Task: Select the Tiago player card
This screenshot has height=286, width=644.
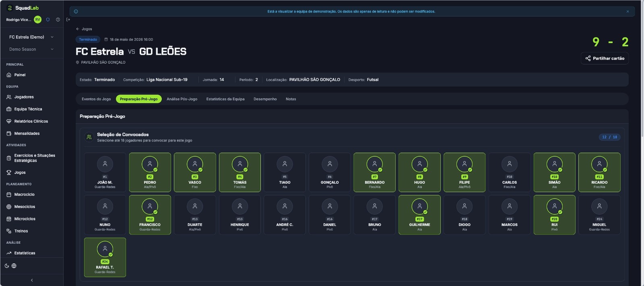Action: point(285,172)
